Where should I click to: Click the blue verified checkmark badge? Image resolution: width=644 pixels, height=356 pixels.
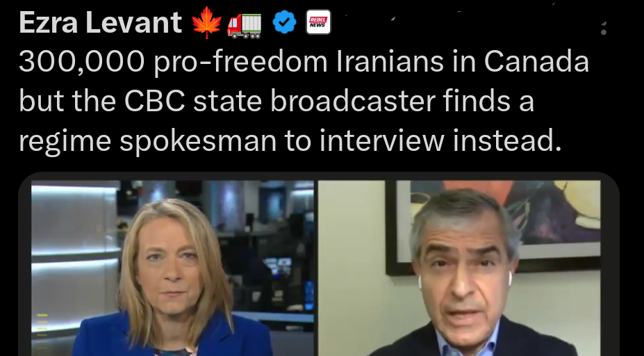pos(284,22)
